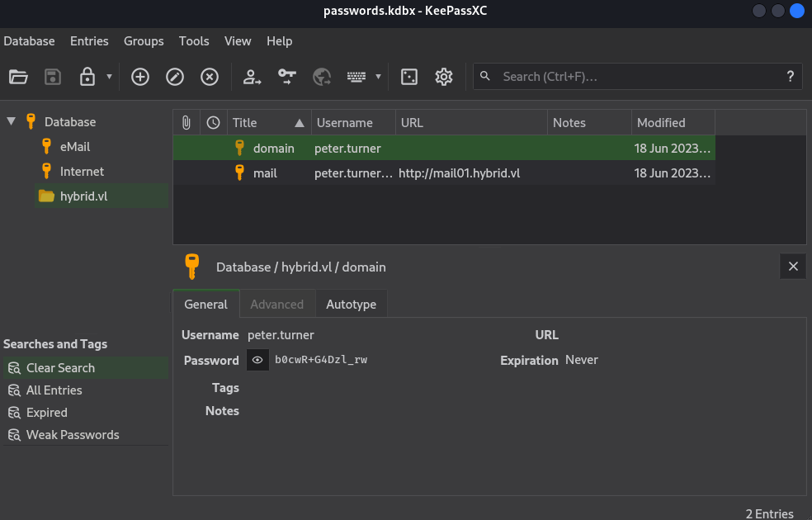Sort by expiry clock column header
The image size is (812, 520).
tap(214, 123)
